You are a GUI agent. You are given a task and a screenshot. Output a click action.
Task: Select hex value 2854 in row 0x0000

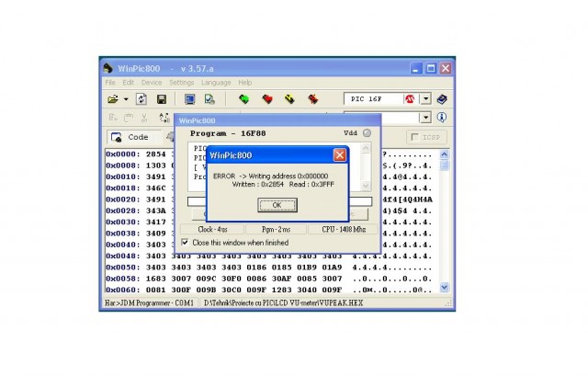click(x=156, y=154)
